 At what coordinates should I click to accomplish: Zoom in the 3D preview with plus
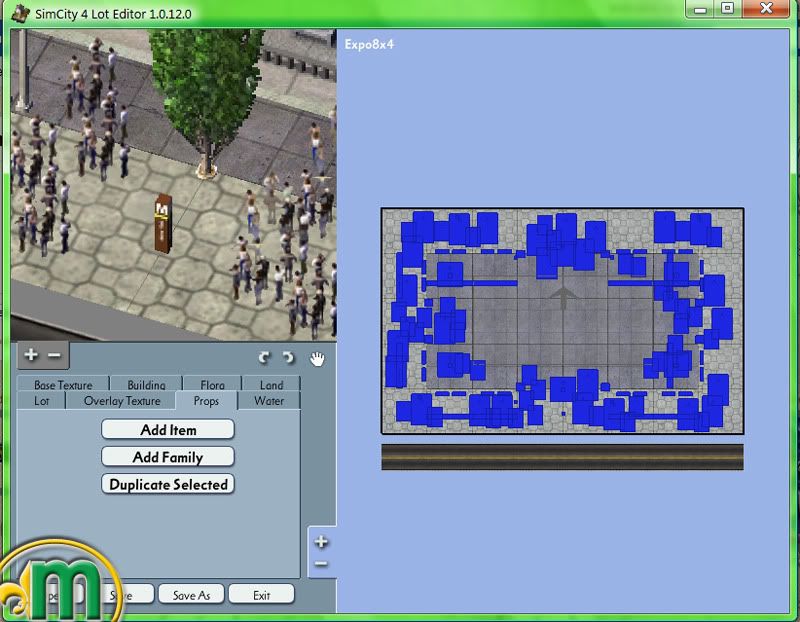pyautogui.click(x=31, y=354)
